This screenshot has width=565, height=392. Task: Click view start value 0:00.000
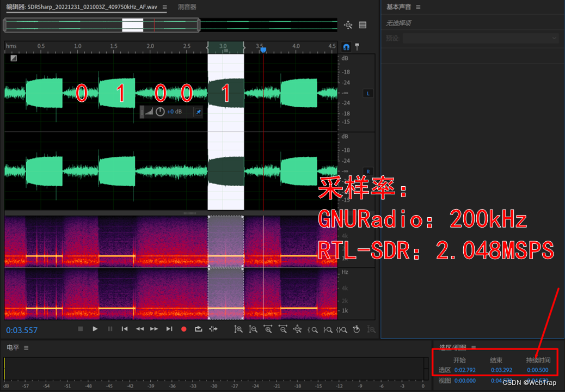click(465, 381)
